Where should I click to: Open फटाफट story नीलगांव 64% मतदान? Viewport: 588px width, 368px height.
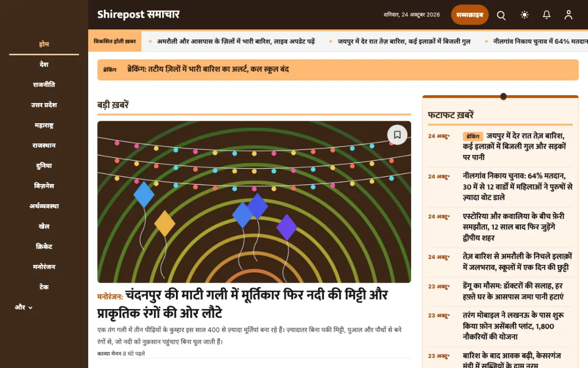pyautogui.click(x=517, y=186)
